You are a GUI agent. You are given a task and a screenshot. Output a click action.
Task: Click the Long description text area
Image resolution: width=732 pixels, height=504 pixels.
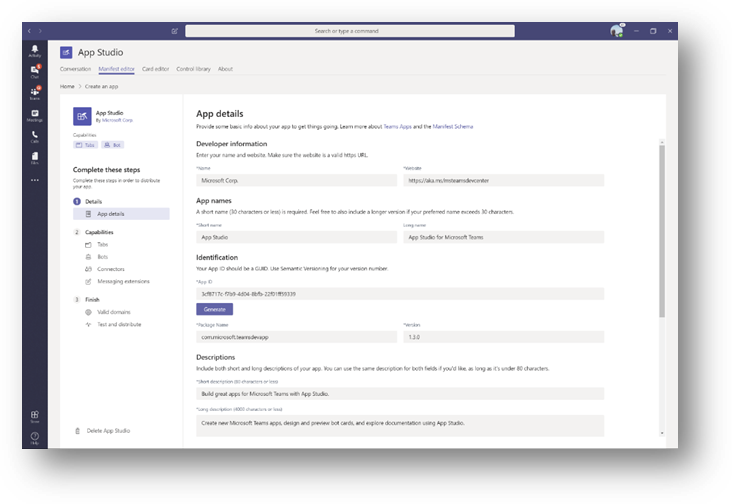coord(400,426)
